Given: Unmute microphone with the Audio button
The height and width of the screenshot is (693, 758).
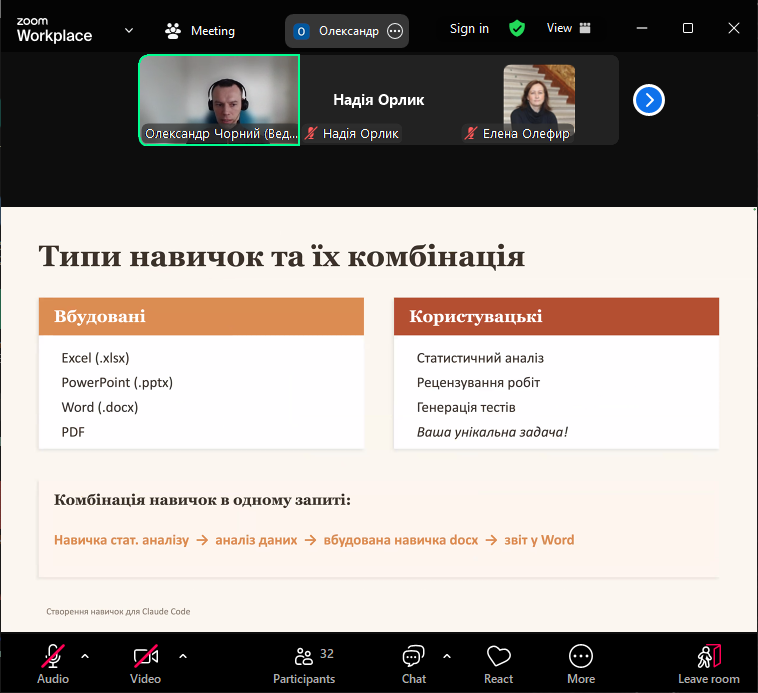Looking at the screenshot, I should (x=53, y=662).
